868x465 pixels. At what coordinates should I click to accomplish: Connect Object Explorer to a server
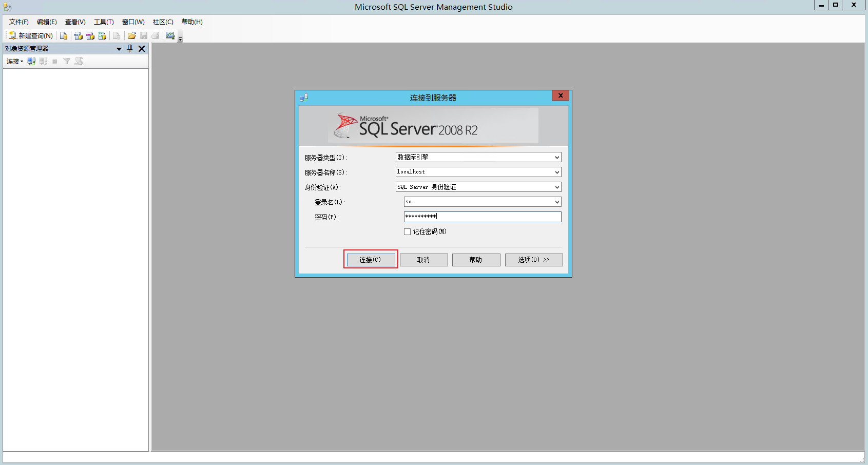coord(13,61)
